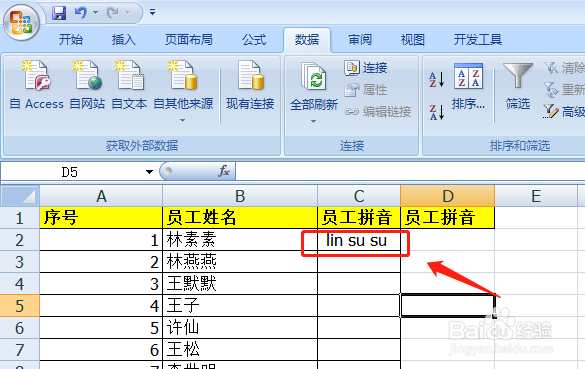
Task: Select row 2 header
Action: click(20, 240)
